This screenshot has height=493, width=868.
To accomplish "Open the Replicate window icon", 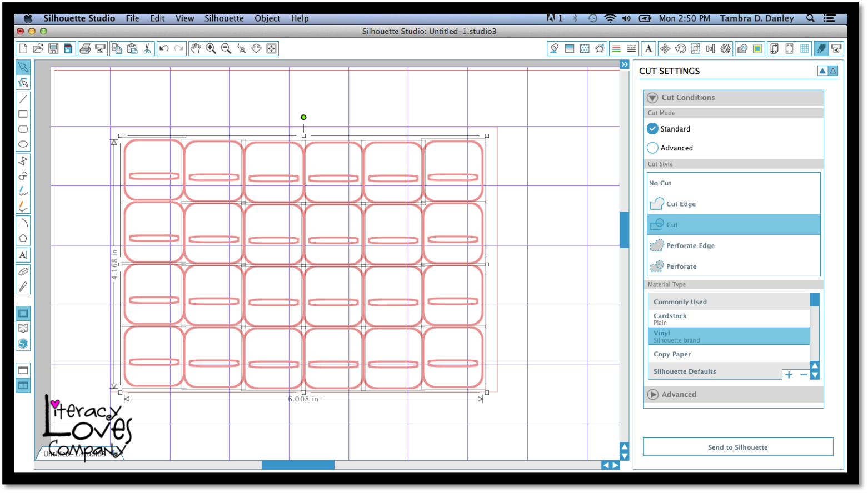I will [726, 49].
